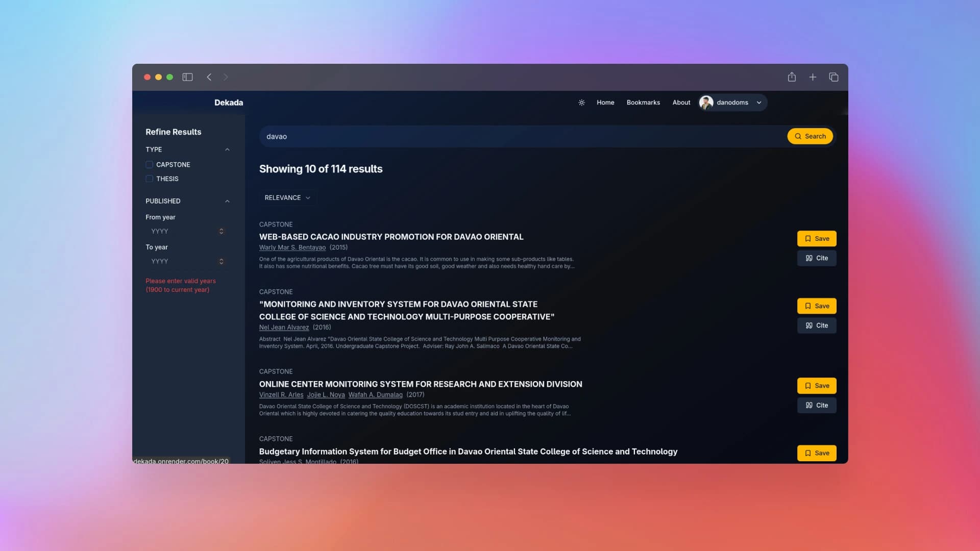The image size is (980, 551).
Task: Show tab overview icon in browser
Action: [x=834, y=77]
